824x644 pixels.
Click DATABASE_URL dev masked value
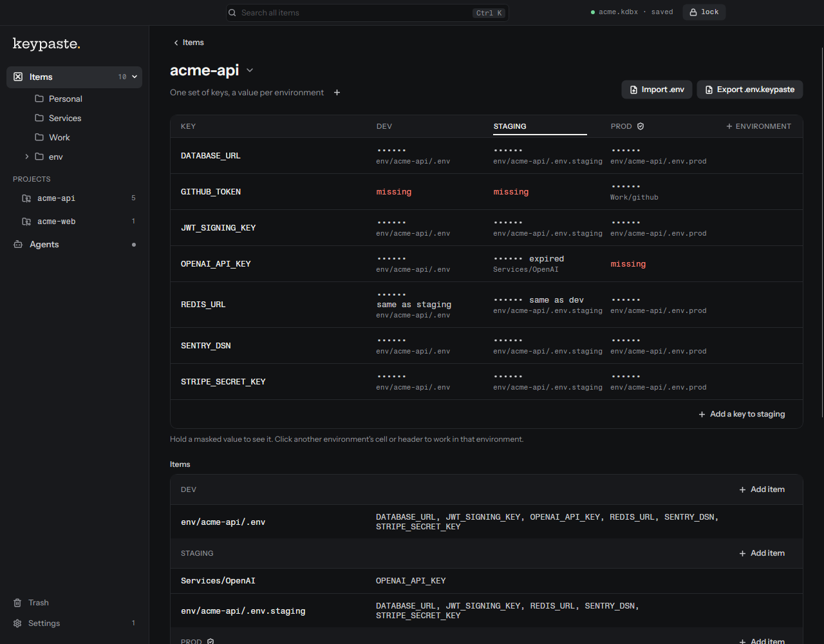391,150
